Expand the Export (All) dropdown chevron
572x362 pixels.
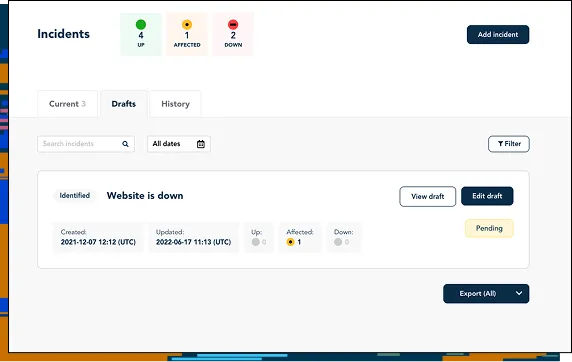(519, 293)
